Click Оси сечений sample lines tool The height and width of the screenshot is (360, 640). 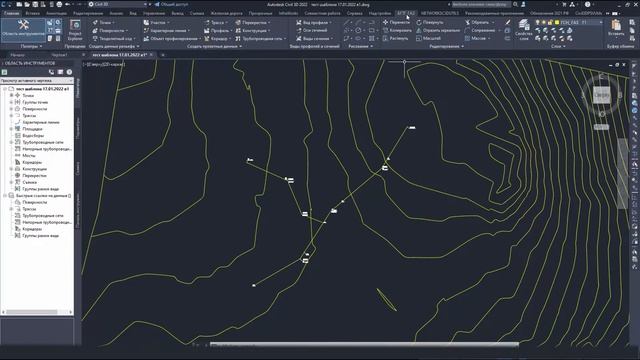(312, 30)
